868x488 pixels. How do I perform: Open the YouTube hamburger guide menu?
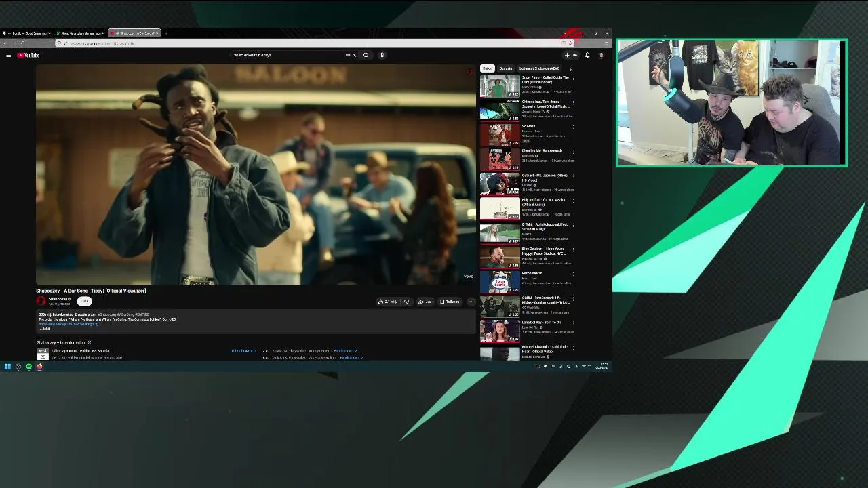(8, 55)
